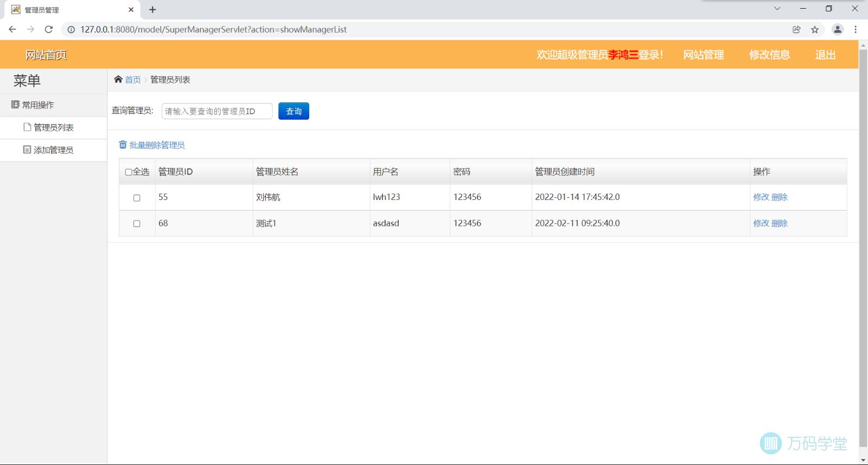The height and width of the screenshot is (465, 868).
Task: Click the blue 查询 button
Action: [x=293, y=111]
